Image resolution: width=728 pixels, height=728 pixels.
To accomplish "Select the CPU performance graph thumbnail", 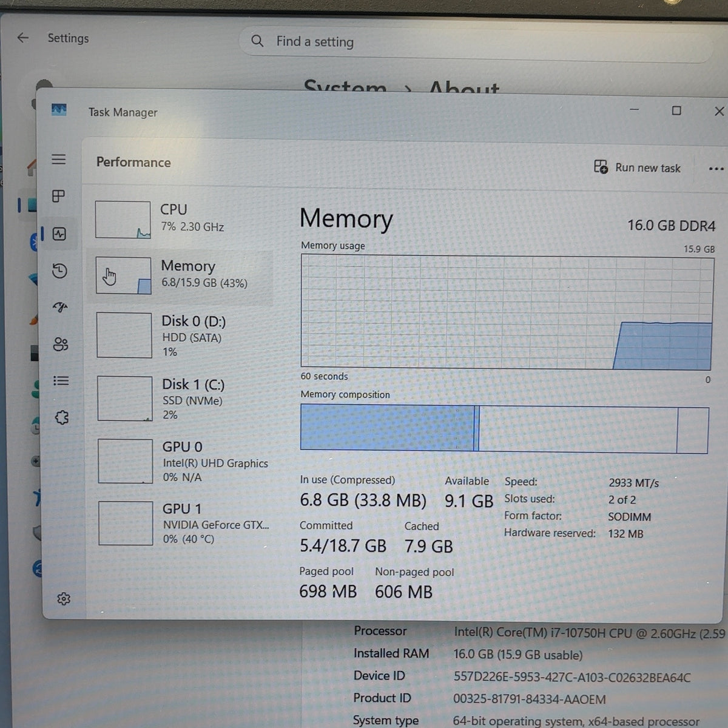I will pyautogui.click(x=123, y=220).
